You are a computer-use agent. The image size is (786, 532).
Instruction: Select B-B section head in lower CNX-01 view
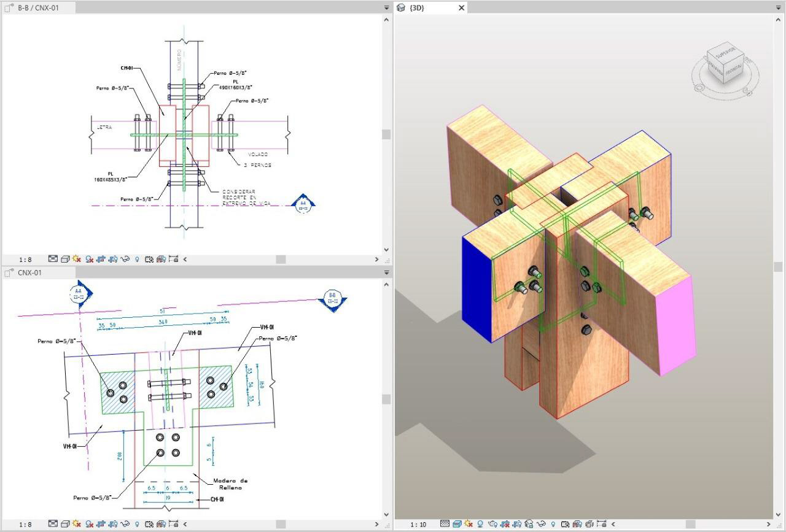[333, 299]
